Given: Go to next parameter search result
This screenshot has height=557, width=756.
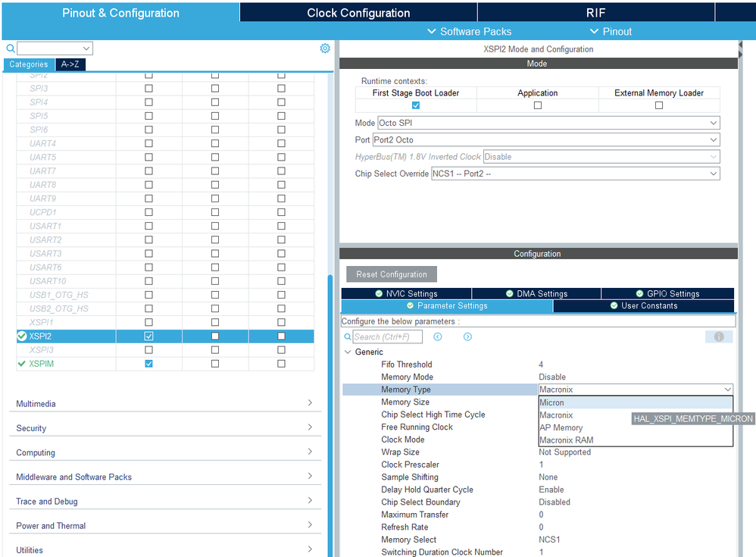Looking at the screenshot, I should click(x=467, y=336).
